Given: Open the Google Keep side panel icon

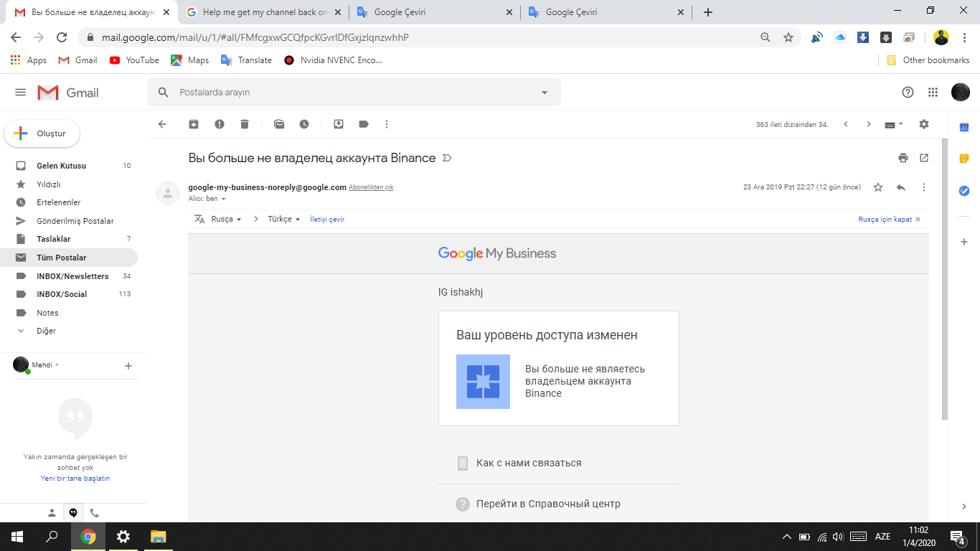Looking at the screenshot, I should tap(964, 159).
